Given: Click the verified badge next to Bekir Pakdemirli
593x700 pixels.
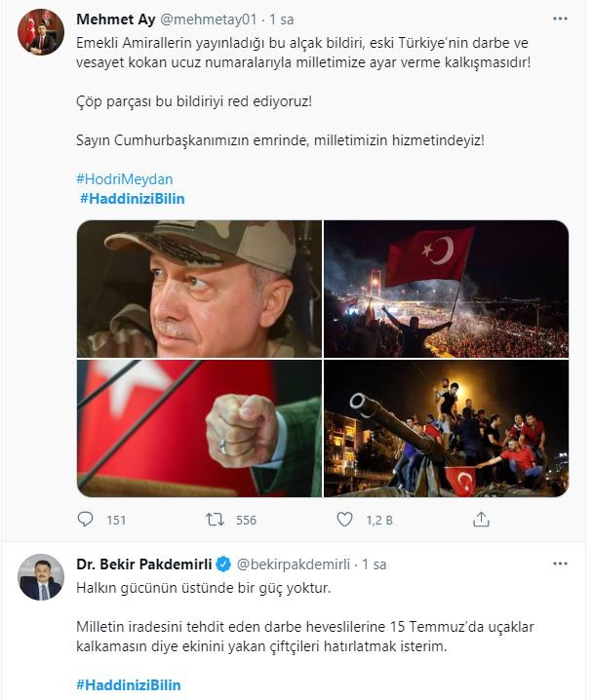Looking at the screenshot, I should 221,564.
